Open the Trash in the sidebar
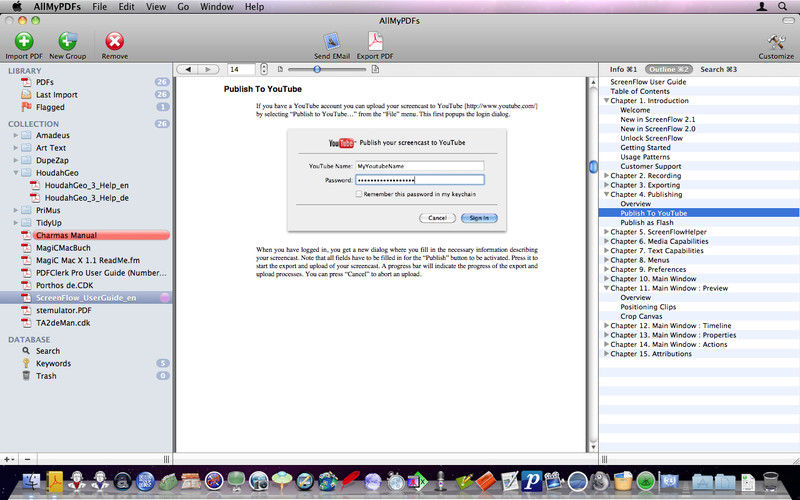 click(x=46, y=376)
